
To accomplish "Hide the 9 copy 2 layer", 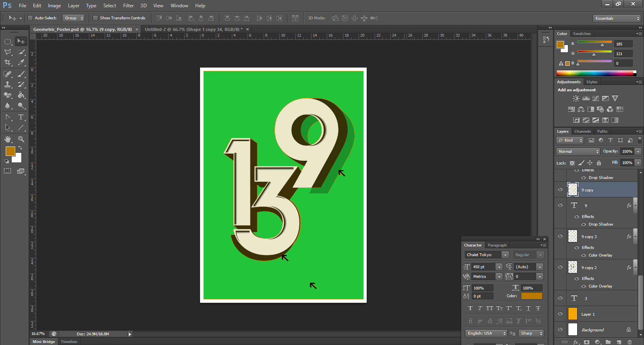I will 560,267.
